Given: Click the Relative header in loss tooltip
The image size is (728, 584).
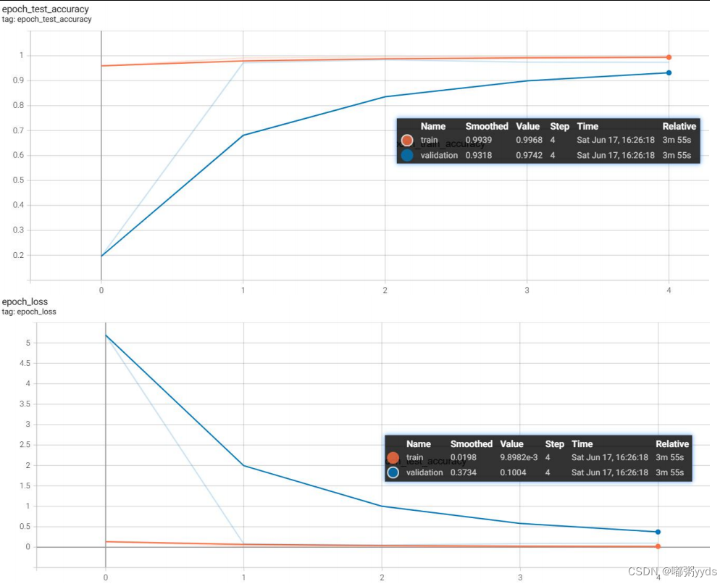Looking at the screenshot, I should click(x=672, y=444).
